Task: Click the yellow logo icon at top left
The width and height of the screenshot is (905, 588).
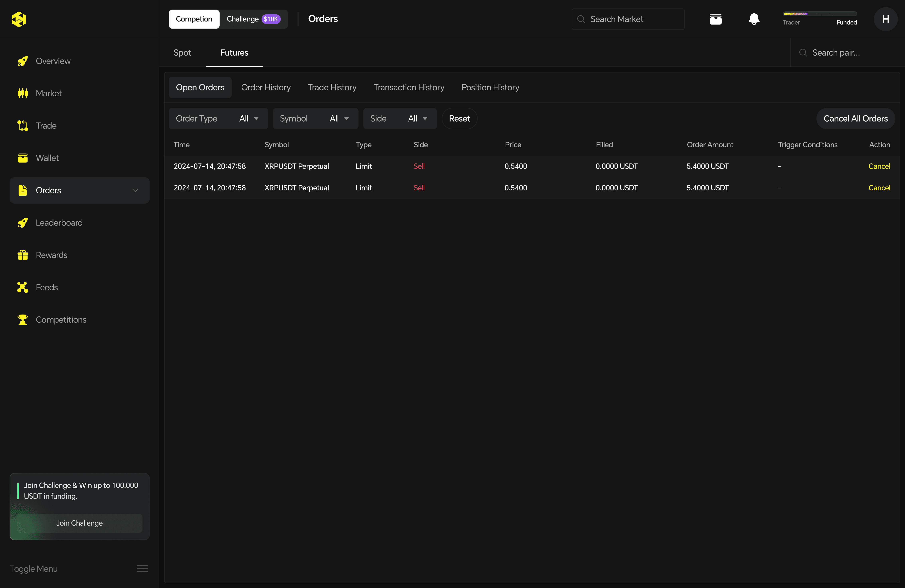Action: coord(19,19)
